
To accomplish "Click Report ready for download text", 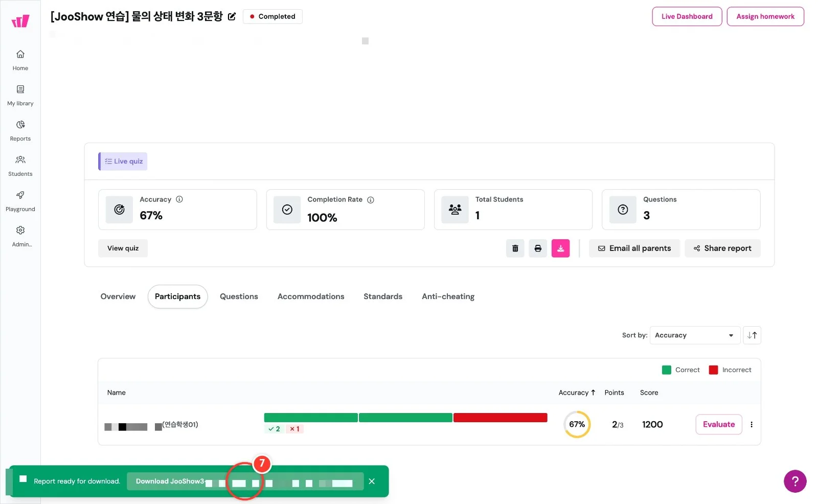I will click(x=77, y=482).
